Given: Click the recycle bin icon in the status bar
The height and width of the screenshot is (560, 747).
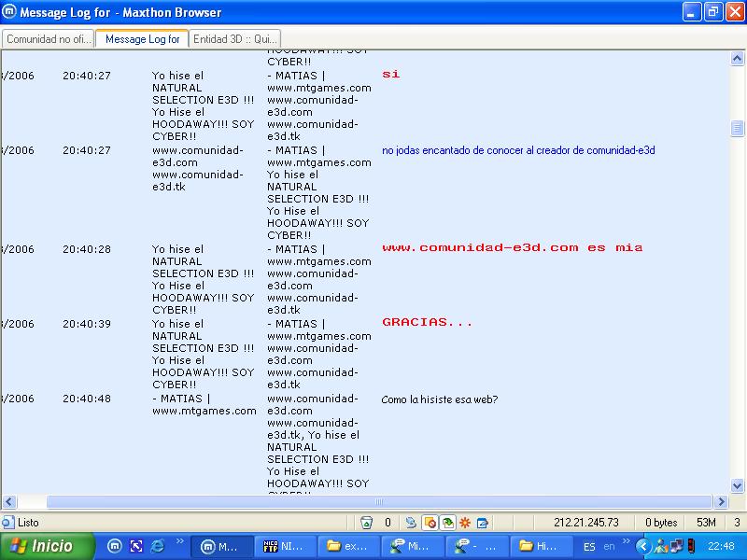Looking at the screenshot, I should point(366,523).
